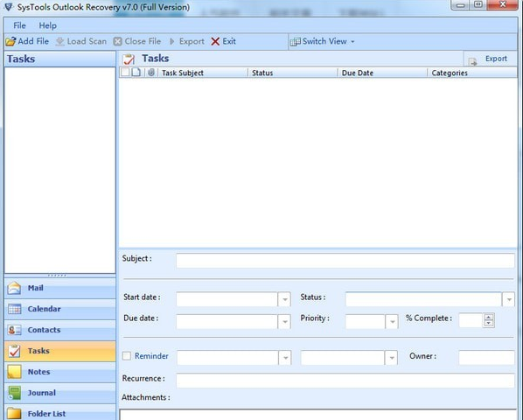The image size is (523, 420).
Task: Sort by the Categories column
Action: [472, 73]
